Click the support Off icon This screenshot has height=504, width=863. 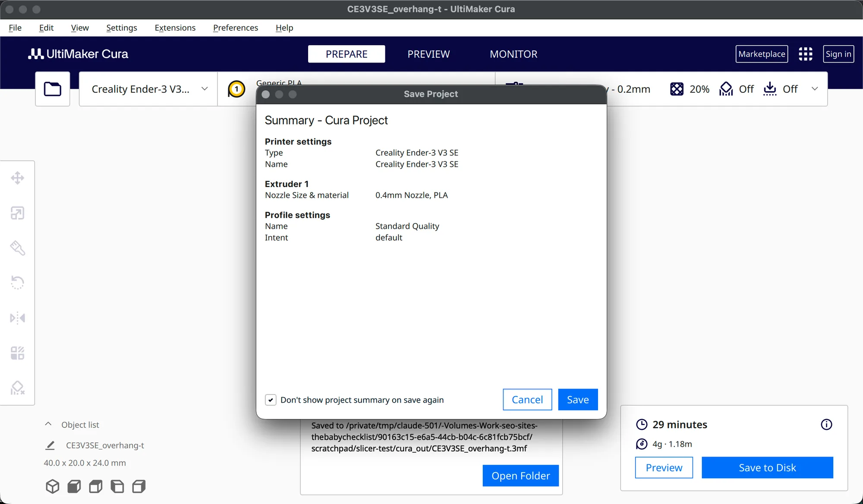pos(726,89)
